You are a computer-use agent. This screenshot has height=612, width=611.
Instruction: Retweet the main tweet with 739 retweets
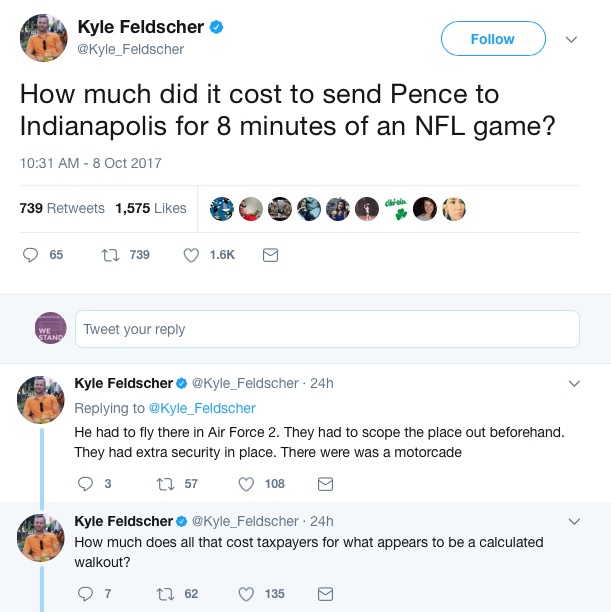pos(112,255)
